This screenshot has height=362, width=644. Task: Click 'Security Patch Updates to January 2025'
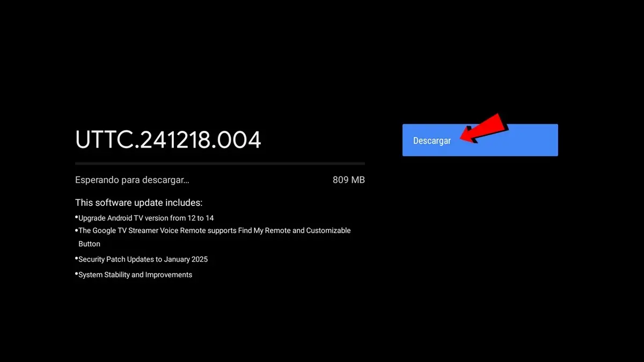(143, 260)
